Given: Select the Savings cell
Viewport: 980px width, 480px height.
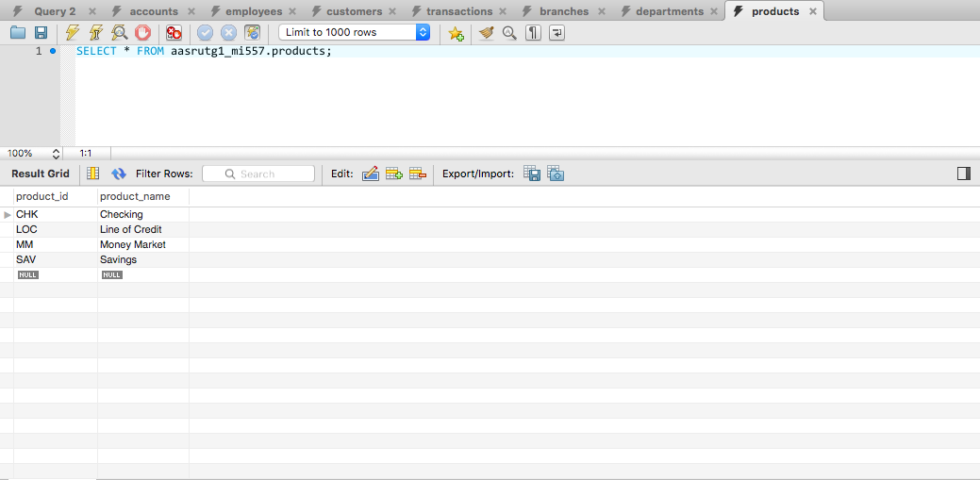Looking at the screenshot, I should [x=143, y=259].
